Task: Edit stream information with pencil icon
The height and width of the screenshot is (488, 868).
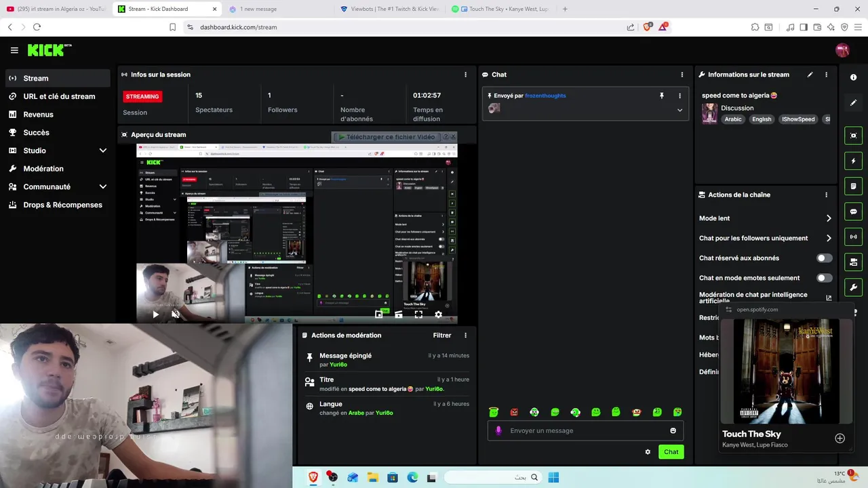Action: click(x=810, y=75)
